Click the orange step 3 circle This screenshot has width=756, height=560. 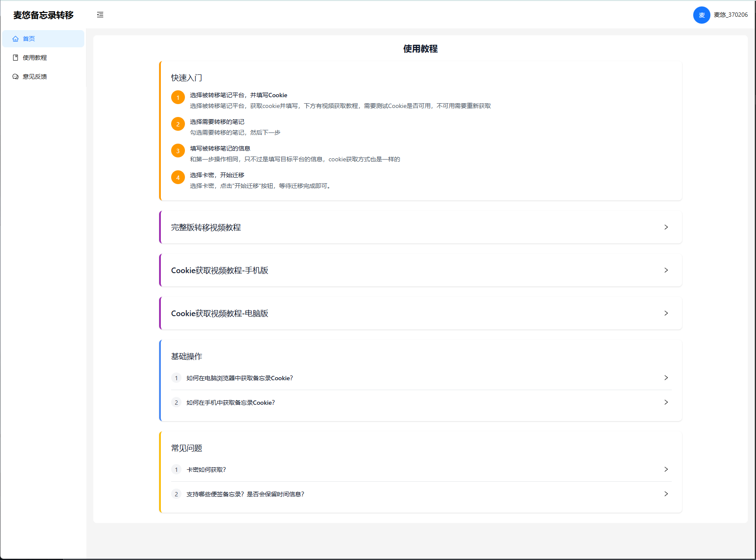pyautogui.click(x=178, y=151)
